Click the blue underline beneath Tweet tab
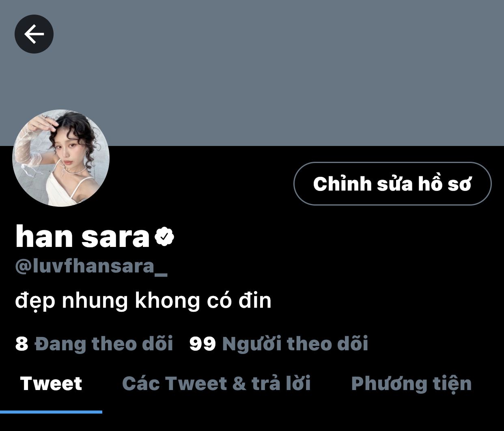 pyautogui.click(x=51, y=412)
